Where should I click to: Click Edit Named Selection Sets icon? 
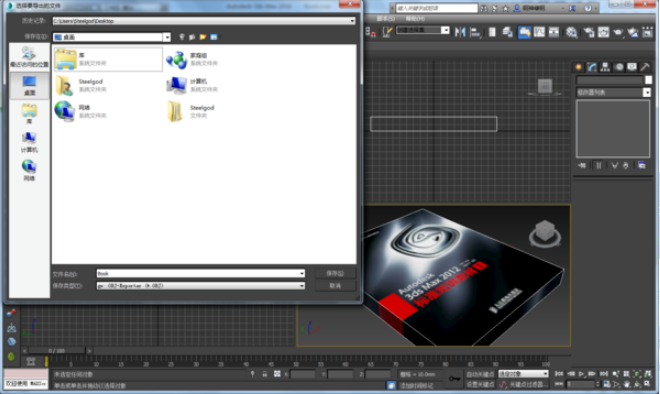coord(387,32)
